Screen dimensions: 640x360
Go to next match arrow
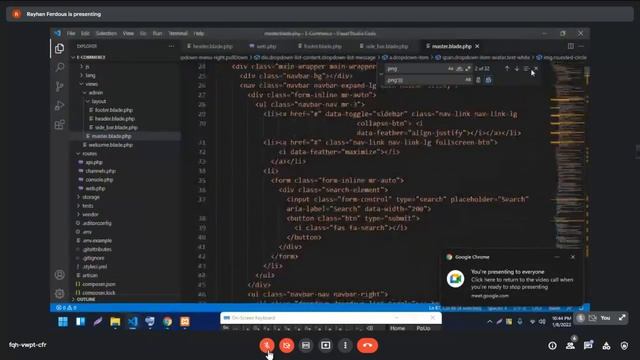(517, 69)
